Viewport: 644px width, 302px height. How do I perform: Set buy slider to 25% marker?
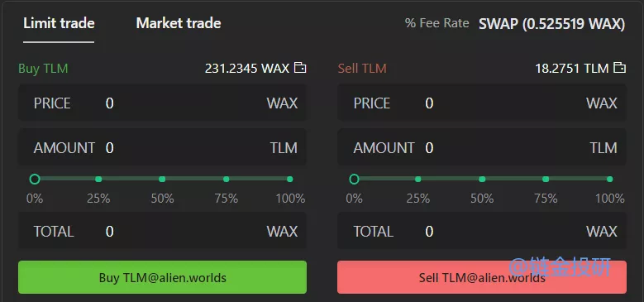click(98, 180)
